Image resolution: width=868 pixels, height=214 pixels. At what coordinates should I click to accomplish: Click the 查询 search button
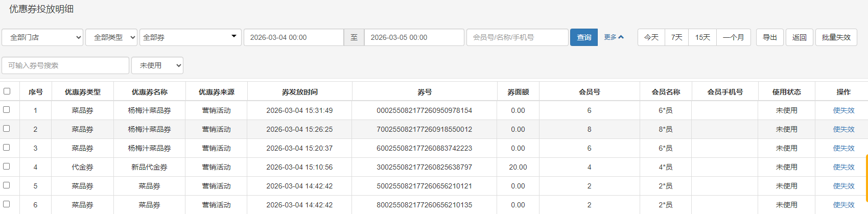click(583, 37)
